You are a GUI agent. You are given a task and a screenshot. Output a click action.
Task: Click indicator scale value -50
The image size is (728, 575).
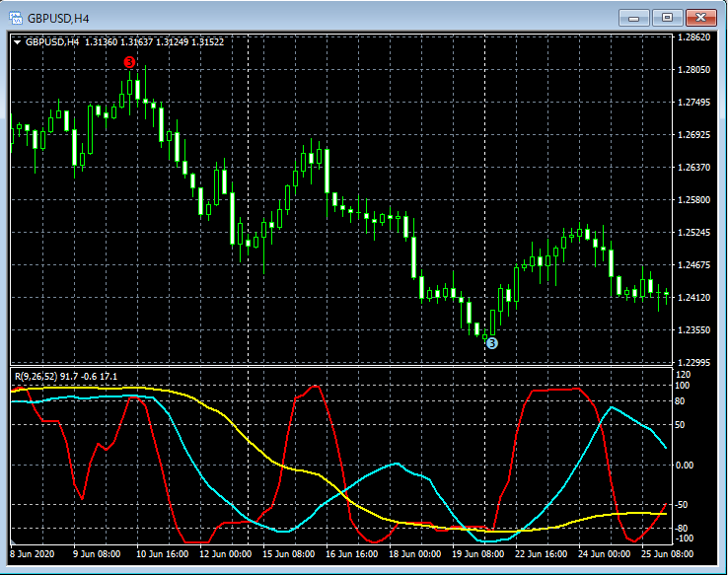(682, 505)
